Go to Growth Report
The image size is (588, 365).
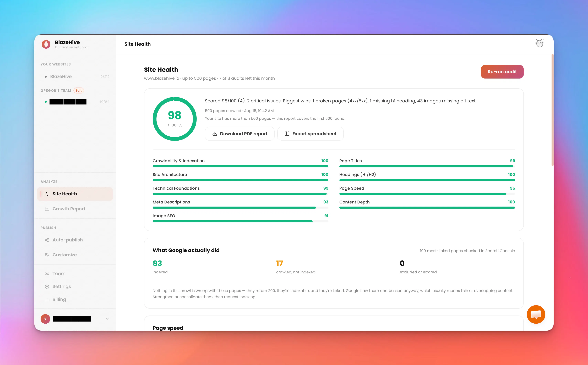point(75,209)
